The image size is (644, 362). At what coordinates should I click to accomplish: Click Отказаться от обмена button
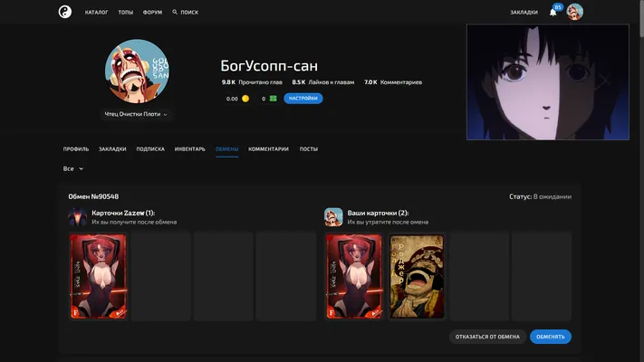[x=487, y=337]
